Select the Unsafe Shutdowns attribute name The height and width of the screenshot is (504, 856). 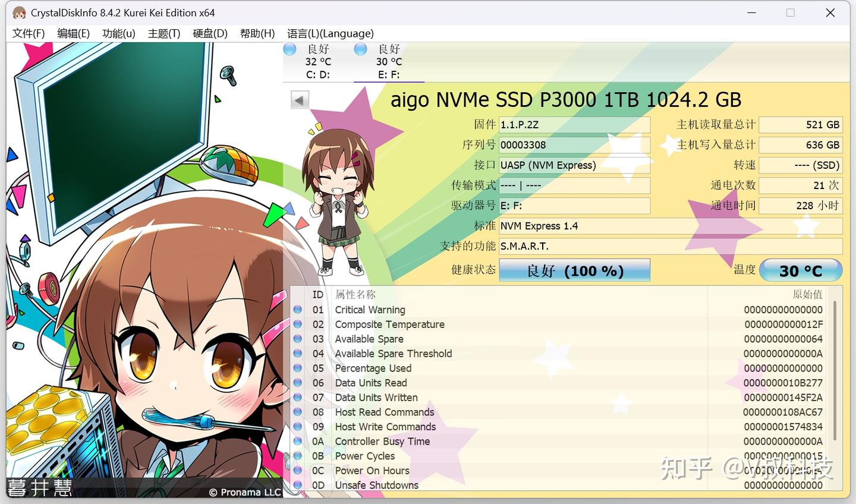click(377, 485)
